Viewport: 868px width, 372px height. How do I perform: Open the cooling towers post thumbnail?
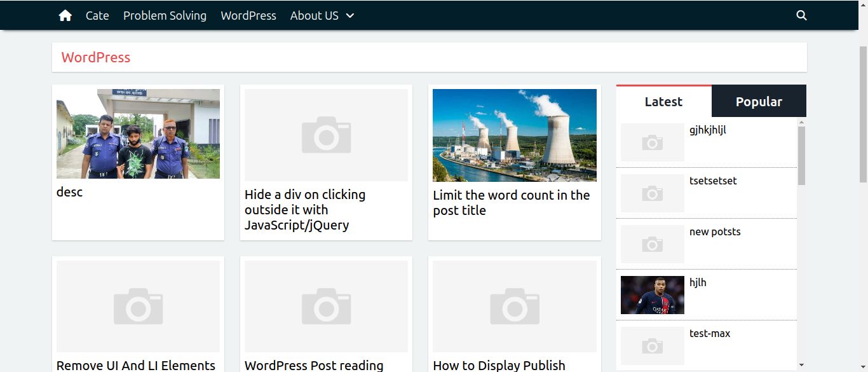pos(514,135)
